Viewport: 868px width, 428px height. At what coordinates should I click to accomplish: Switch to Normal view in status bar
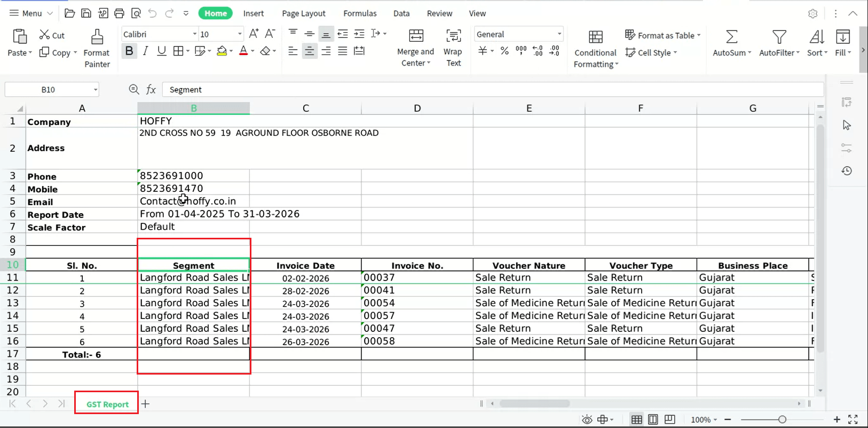[x=637, y=419]
